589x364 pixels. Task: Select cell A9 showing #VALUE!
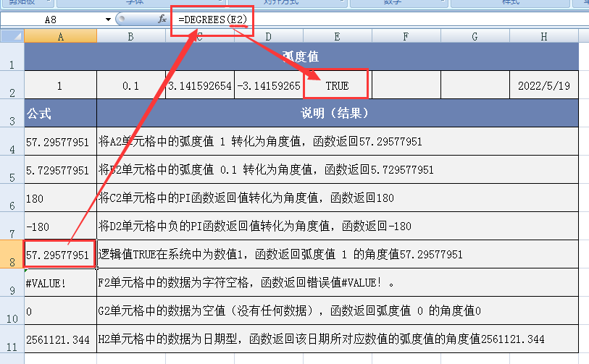tap(60, 282)
